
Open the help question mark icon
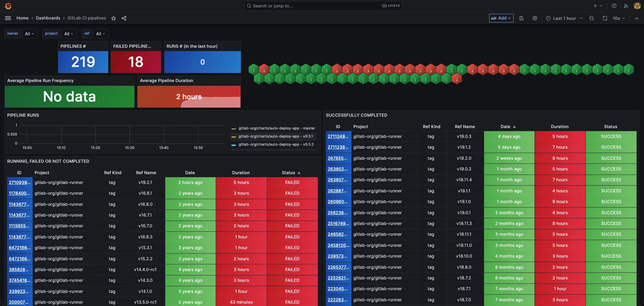(614, 6)
